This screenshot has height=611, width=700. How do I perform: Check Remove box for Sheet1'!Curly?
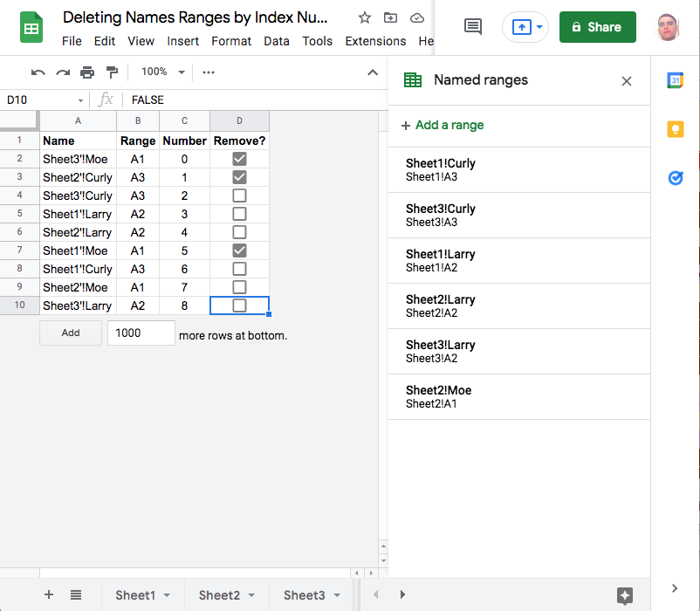[239, 269]
